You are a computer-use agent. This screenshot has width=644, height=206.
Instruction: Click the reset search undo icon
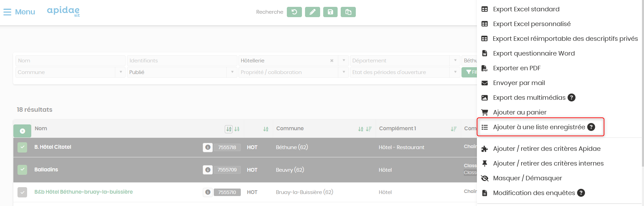[294, 12]
